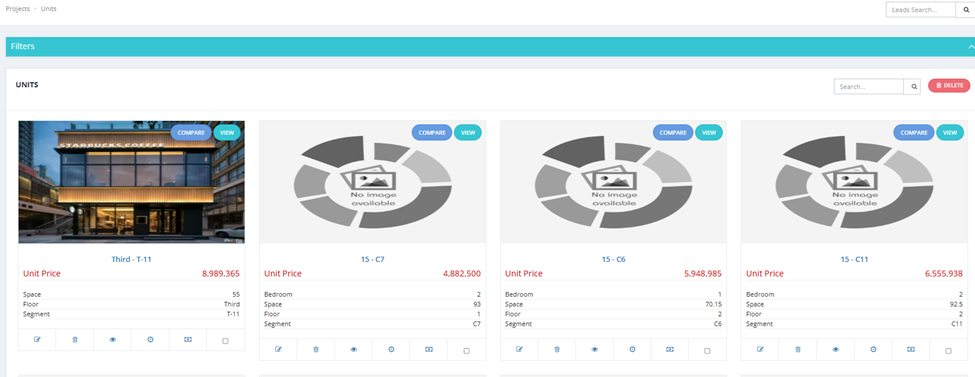Compare the 15 - C7 unit
This screenshot has width=975, height=377.
[432, 132]
